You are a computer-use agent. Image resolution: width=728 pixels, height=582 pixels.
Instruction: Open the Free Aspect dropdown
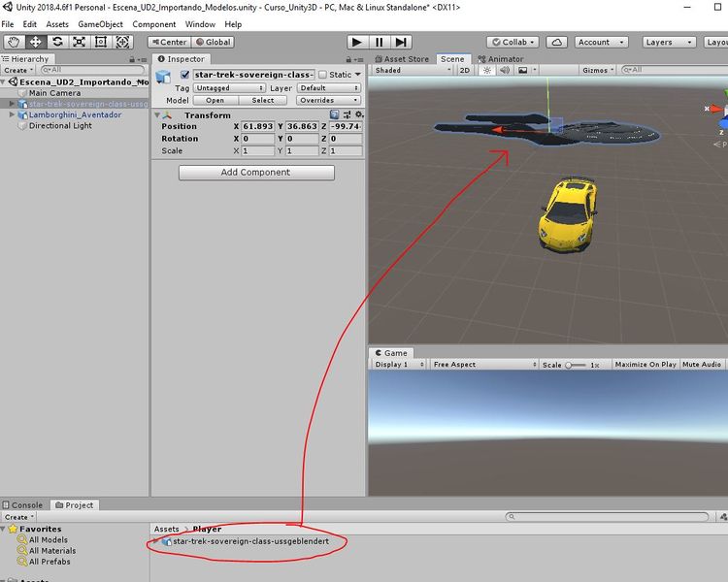pos(484,365)
